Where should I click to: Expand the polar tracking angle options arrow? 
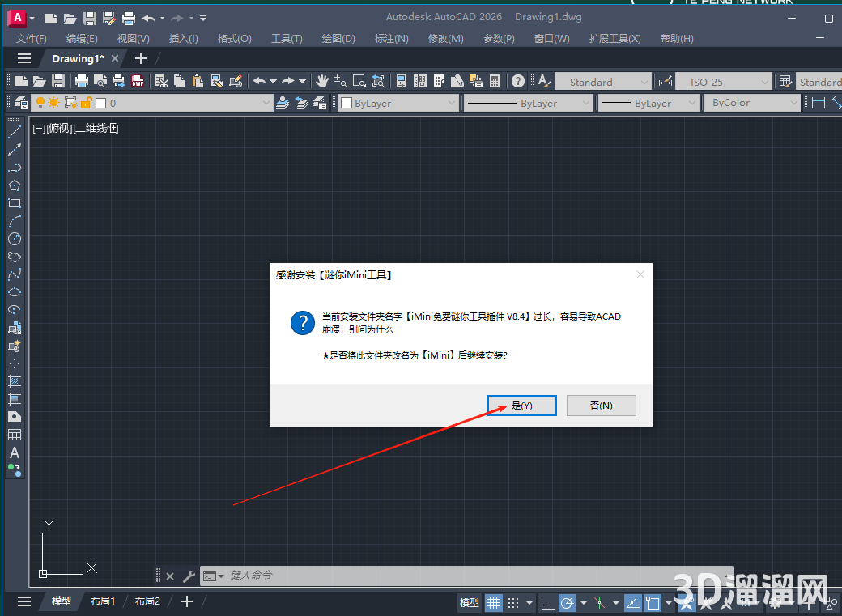tap(583, 602)
